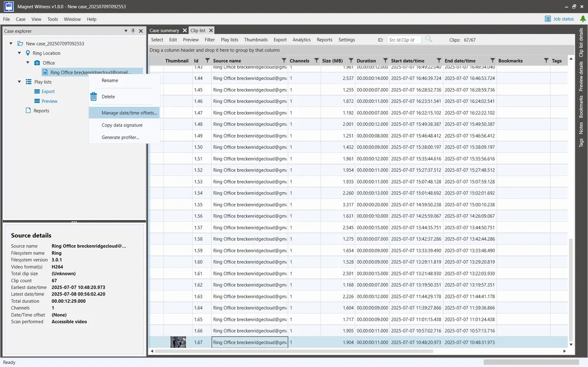588x367 pixels.
Task: Close the Case summary tab
Action: pos(184,30)
